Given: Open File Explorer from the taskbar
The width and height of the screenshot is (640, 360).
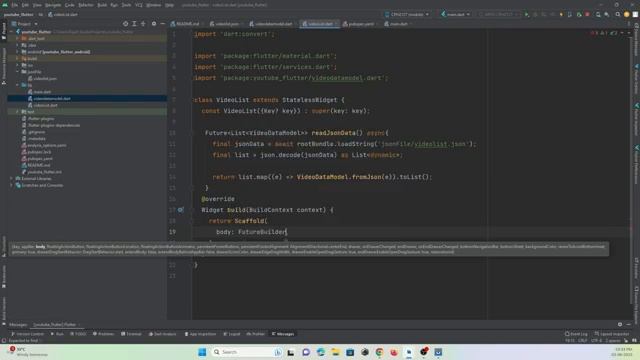Looking at the screenshot, I should 336,352.
